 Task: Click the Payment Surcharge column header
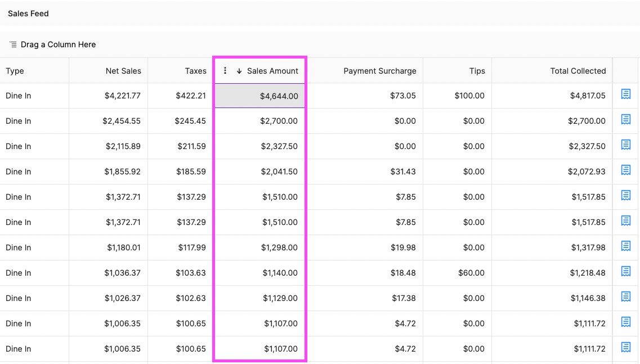[380, 71]
